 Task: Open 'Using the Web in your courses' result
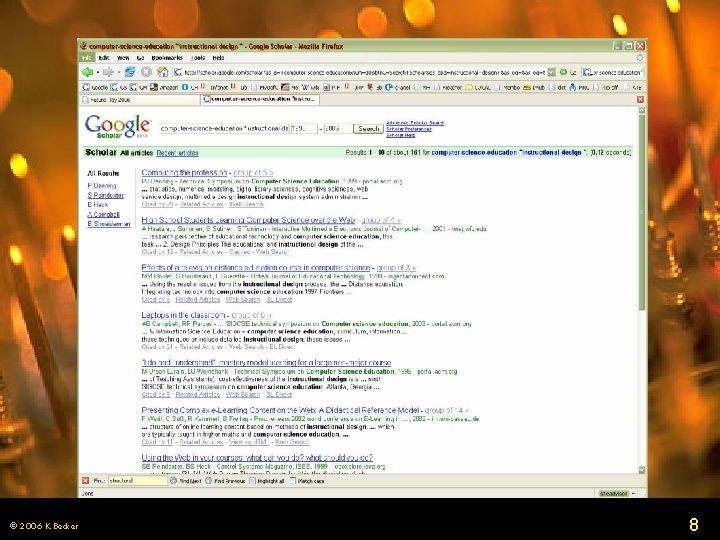(257, 457)
